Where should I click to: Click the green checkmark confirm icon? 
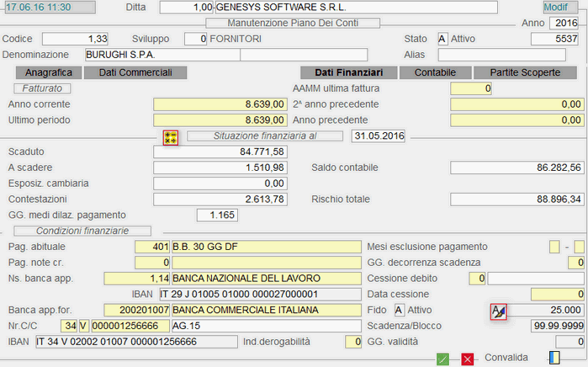442,359
